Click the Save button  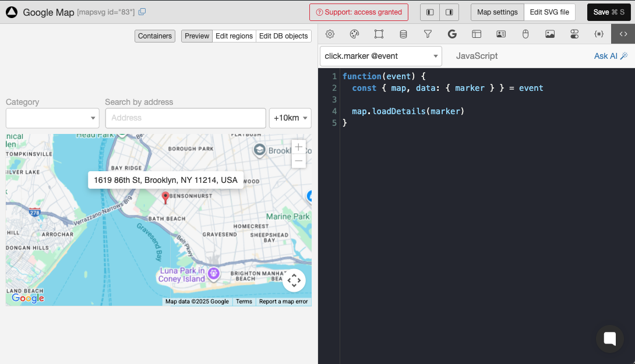coord(609,12)
